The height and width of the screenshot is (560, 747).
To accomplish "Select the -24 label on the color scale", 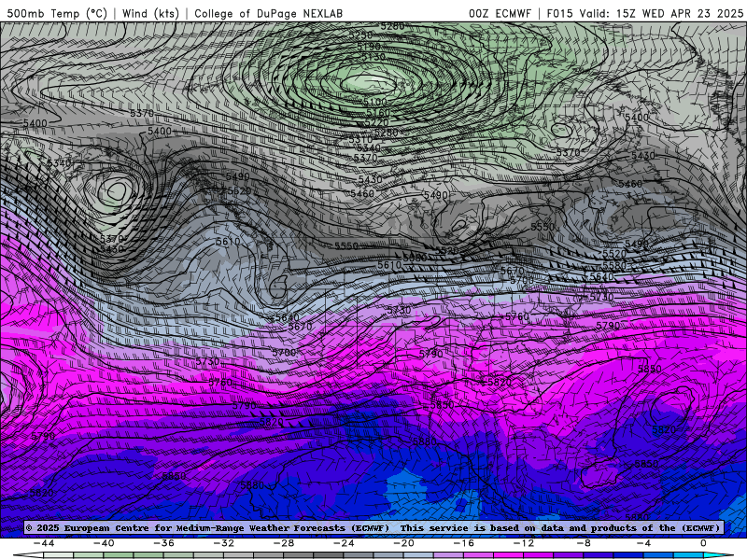I will (344, 543).
